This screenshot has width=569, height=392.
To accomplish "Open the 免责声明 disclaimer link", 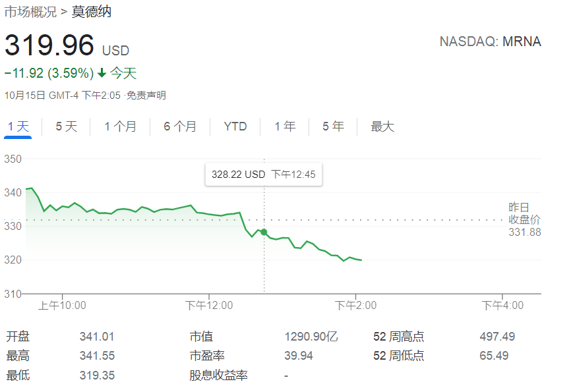I will [x=146, y=96].
